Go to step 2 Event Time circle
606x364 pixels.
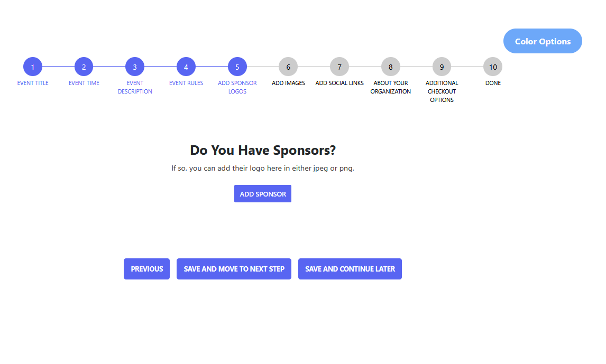click(84, 67)
